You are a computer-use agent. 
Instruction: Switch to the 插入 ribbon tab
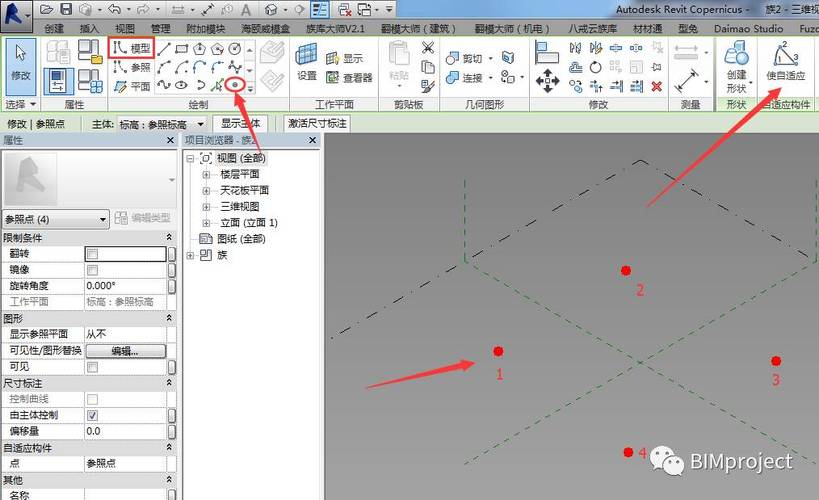[x=89, y=29]
